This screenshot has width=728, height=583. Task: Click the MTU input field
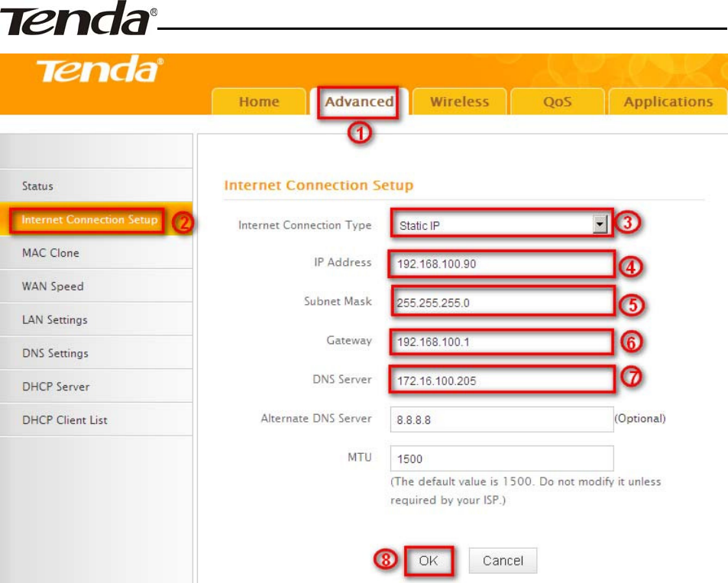[502, 458]
